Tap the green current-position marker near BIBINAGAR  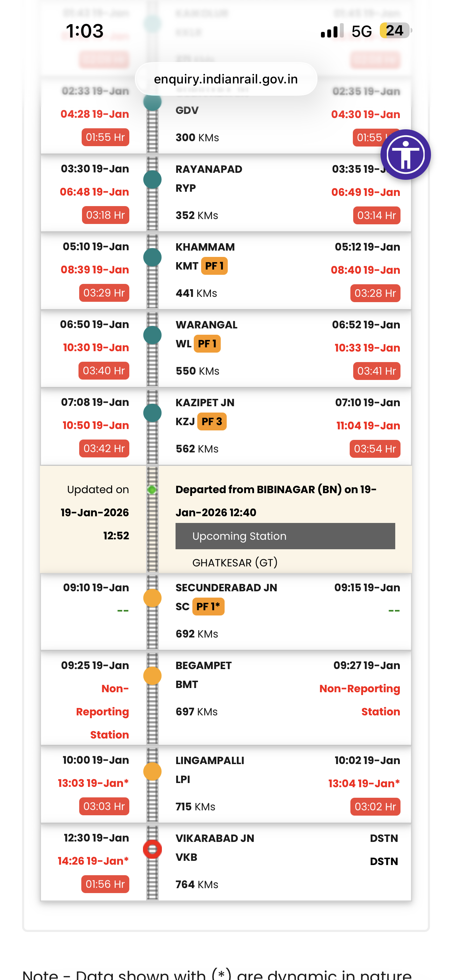pos(152,490)
